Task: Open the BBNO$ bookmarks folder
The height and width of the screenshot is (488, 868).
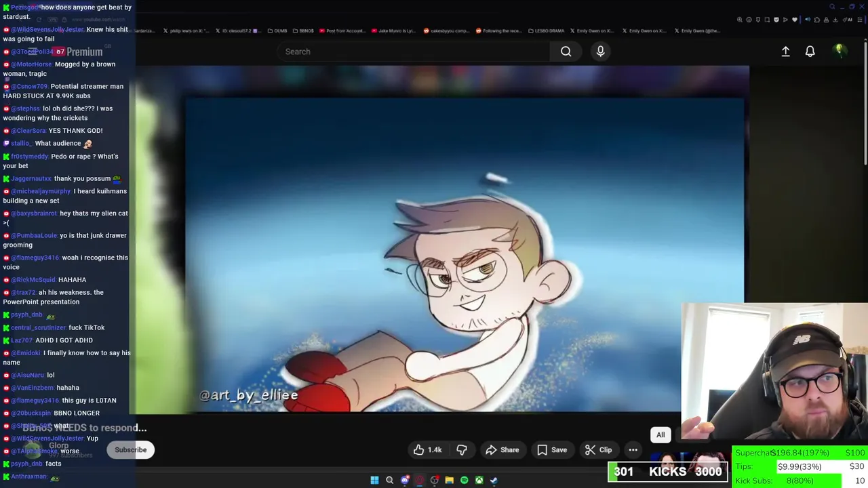Action: coord(303,30)
